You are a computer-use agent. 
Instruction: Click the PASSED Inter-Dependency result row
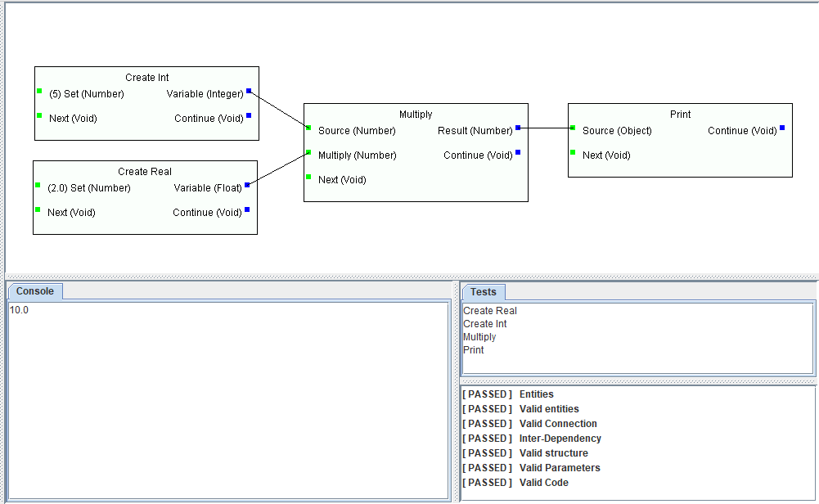532,439
